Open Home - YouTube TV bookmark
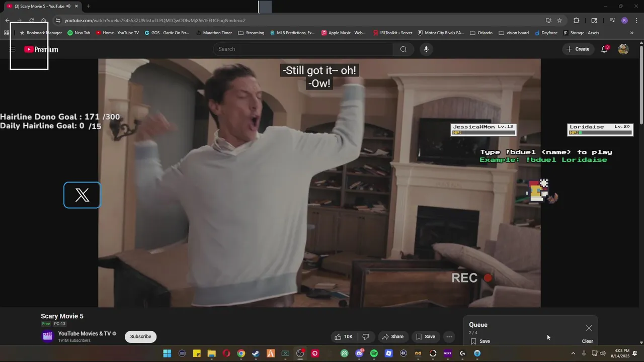 (x=117, y=33)
